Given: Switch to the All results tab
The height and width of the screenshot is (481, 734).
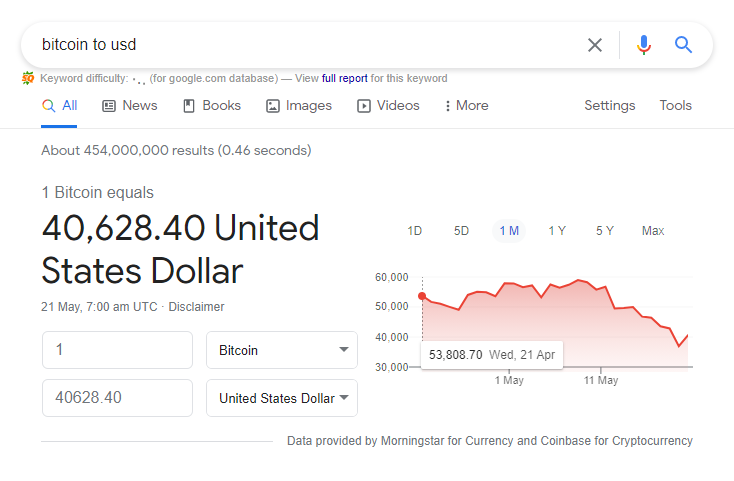Looking at the screenshot, I should (x=59, y=106).
